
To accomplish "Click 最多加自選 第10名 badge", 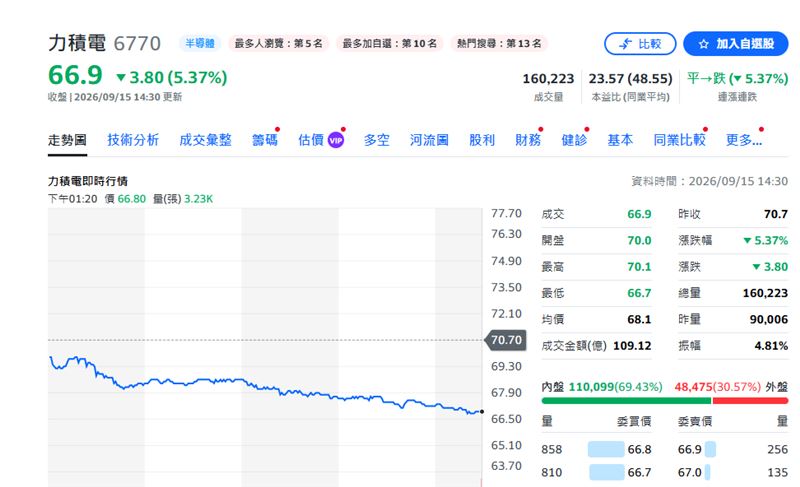I will [390, 43].
